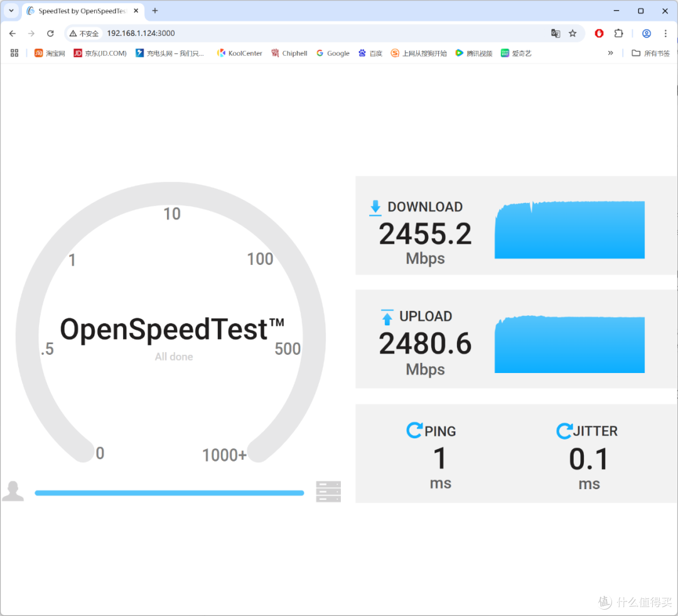Open the 爱奇艺 bookmark
The width and height of the screenshot is (678, 616).
[x=516, y=53]
